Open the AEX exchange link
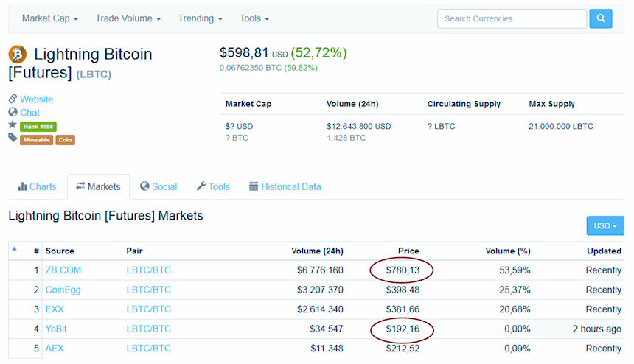 point(55,349)
